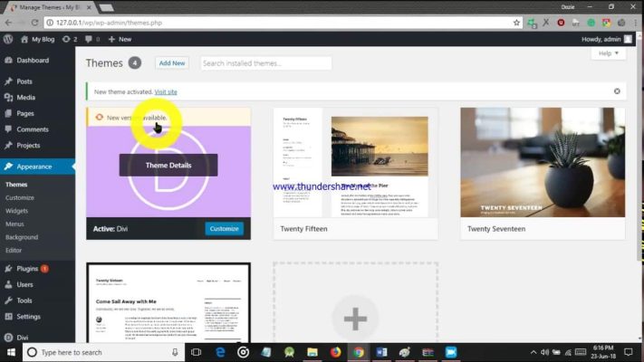Open Howdy, admin account menu
Image resolution: width=644 pixels, height=362 pixels.
pos(607,39)
